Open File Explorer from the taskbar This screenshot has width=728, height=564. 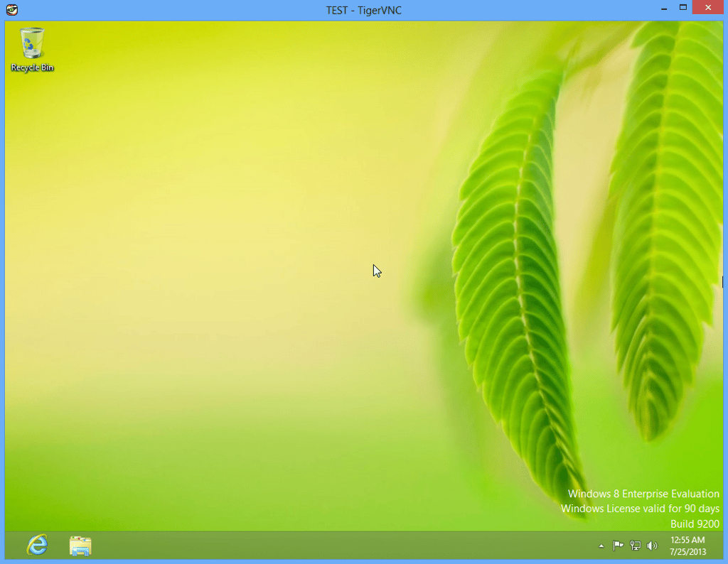pos(80,546)
